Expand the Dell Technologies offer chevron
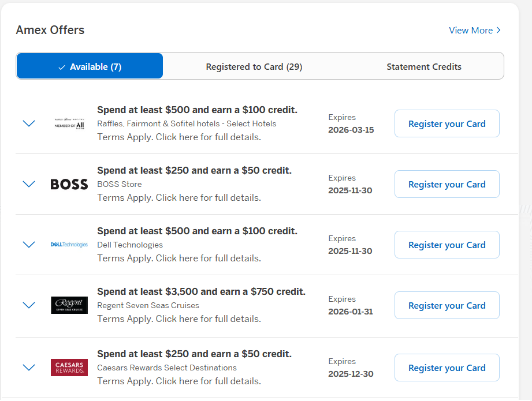This screenshot has height=401, width=532. click(29, 245)
